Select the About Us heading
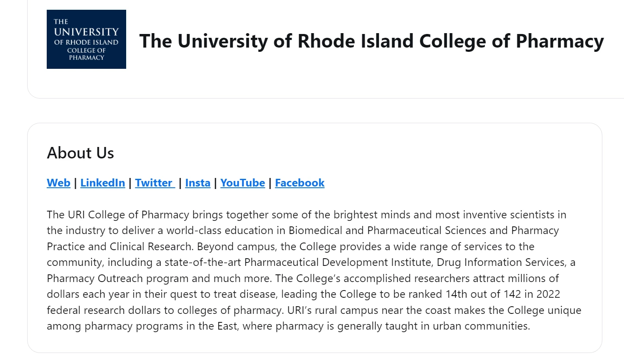This screenshot has width=624, height=364. pos(81,153)
